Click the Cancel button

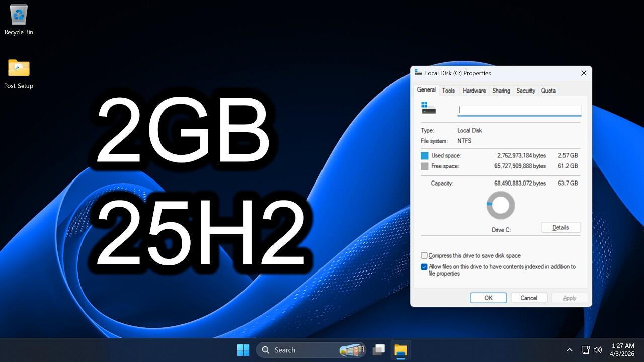click(x=529, y=298)
